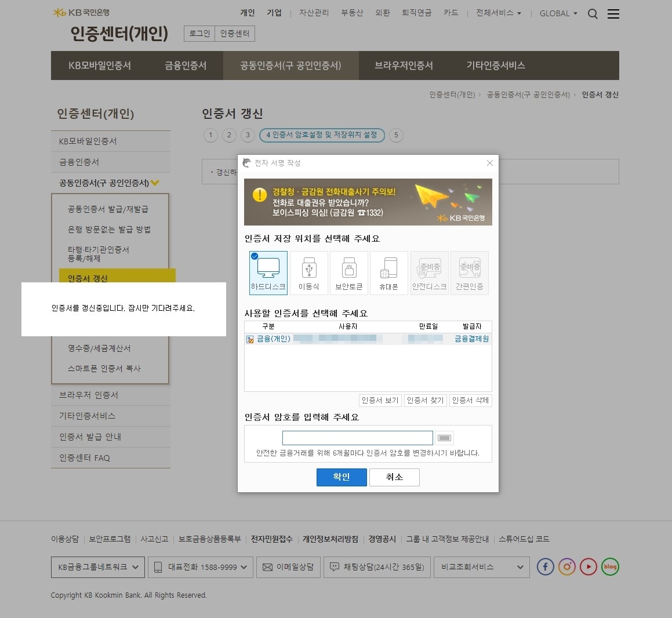
Task: Visit the KB Facebook page icon
Action: [546, 567]
